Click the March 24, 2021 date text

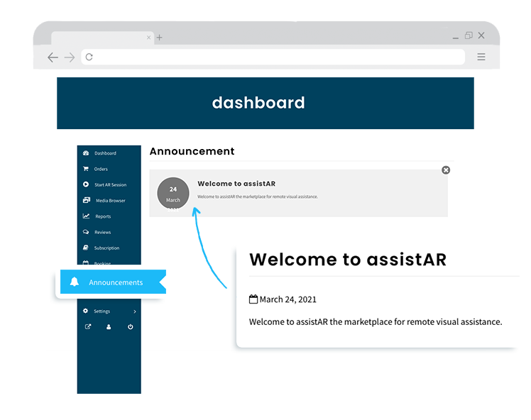(288, 299)
